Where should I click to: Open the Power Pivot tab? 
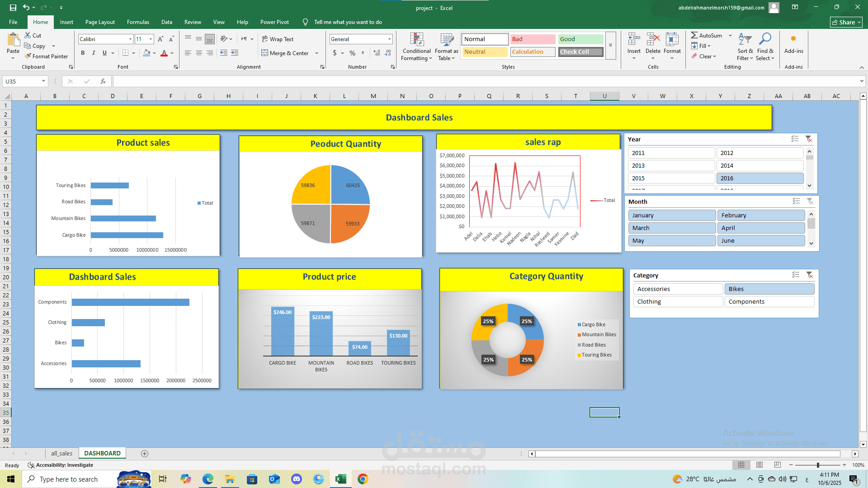274,22
